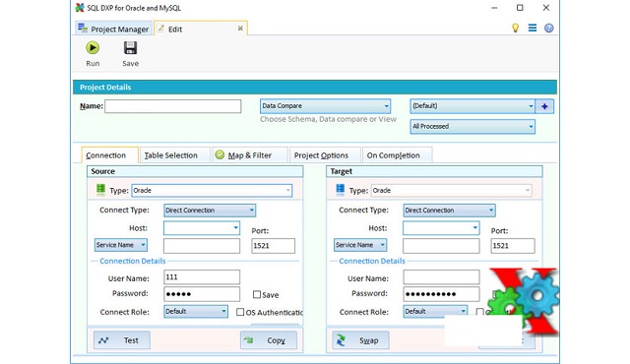The width and height of the screenshot is (630, 364).
Task: Click Target service name text field
Action: [x=441, y=246]
